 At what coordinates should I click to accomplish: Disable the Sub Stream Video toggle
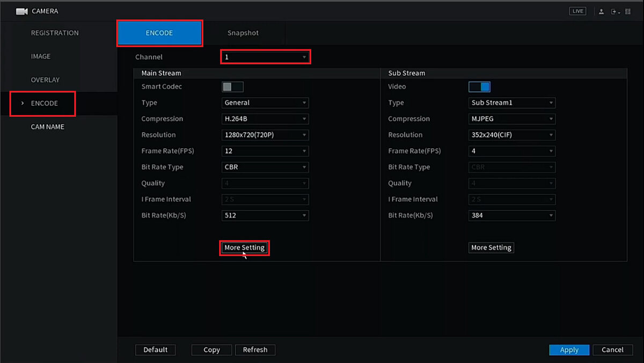click(x=479, y=86)
